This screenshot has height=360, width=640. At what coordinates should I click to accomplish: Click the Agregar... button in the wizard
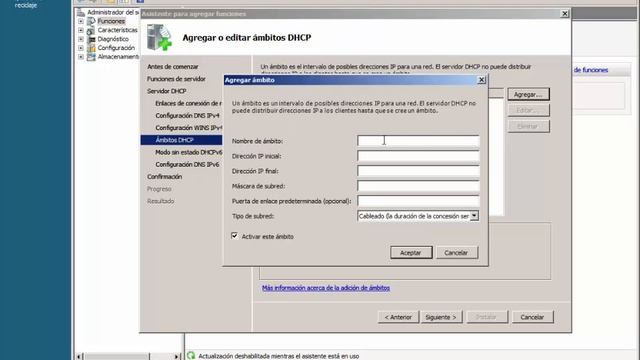(x=528, y=94)
